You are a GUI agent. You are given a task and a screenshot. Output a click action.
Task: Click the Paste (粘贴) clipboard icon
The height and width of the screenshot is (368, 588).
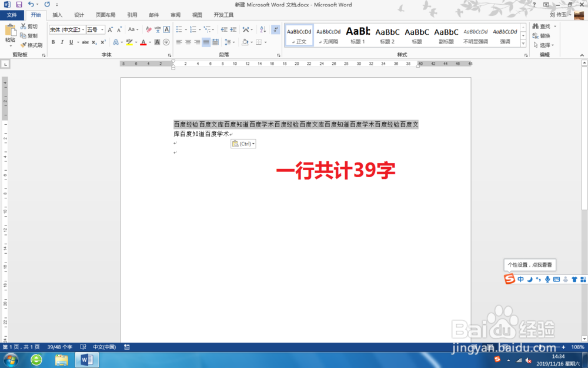point(10,31)
